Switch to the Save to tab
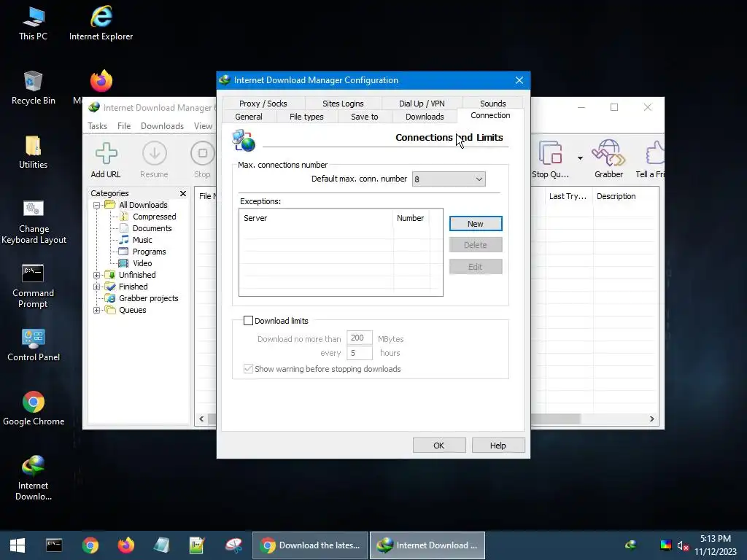The width and height of the screenshot is (747, 560). click(x=365, y=117)
